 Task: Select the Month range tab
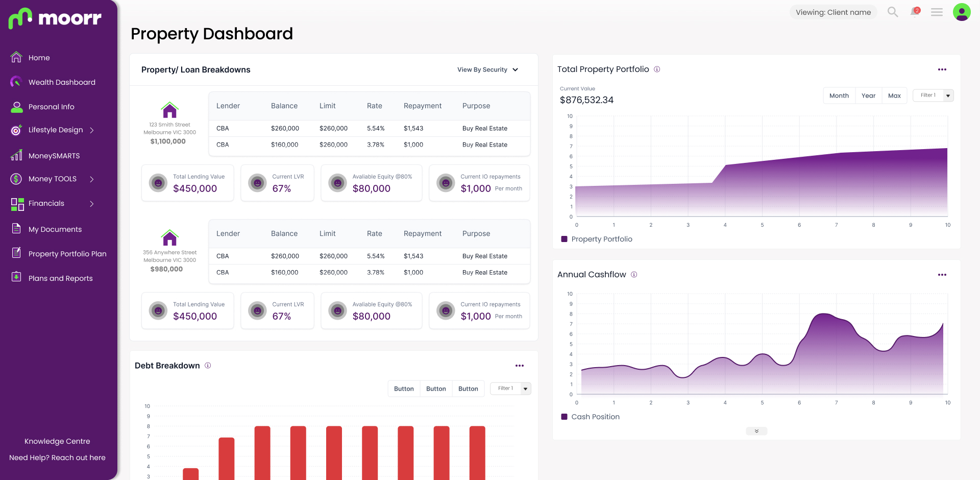839,95
